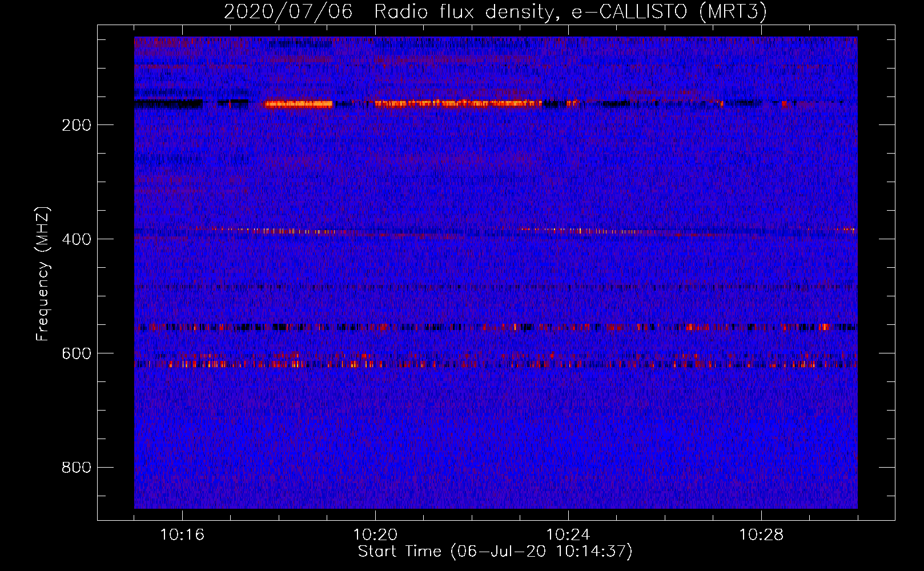The image size is (924, 571).
Task: Click the red interference band near 620 MHz
Action: point(496,364)
